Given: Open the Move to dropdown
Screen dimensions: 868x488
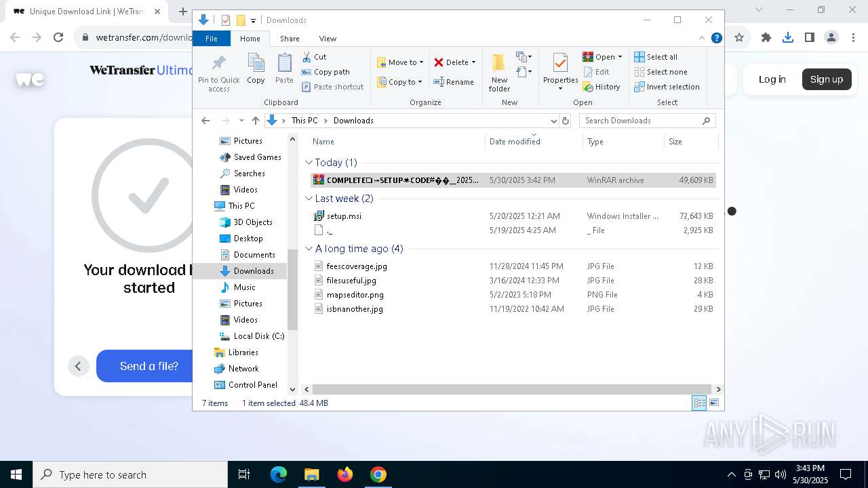Looking at the screenshot, I should [400, 62].
